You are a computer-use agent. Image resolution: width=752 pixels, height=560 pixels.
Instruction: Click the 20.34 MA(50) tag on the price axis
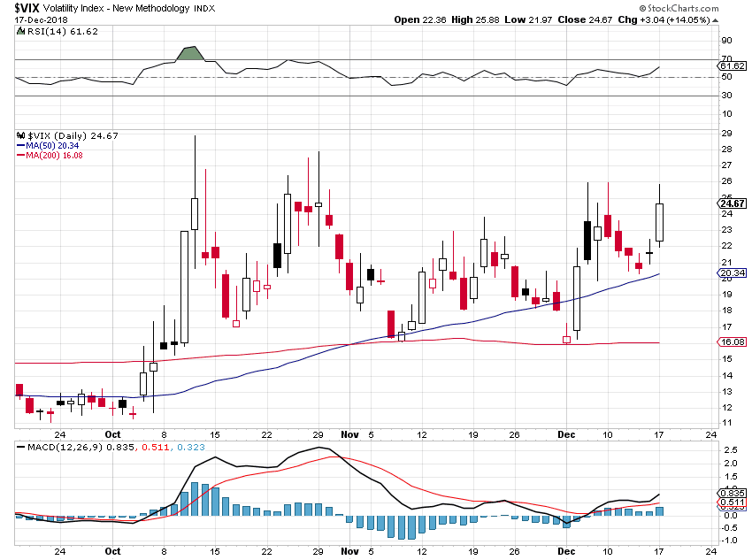point(733,272)
